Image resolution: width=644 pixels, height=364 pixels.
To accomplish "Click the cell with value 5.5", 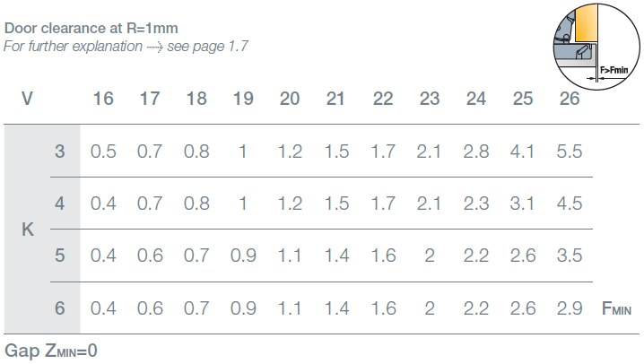I will (570, 152).
